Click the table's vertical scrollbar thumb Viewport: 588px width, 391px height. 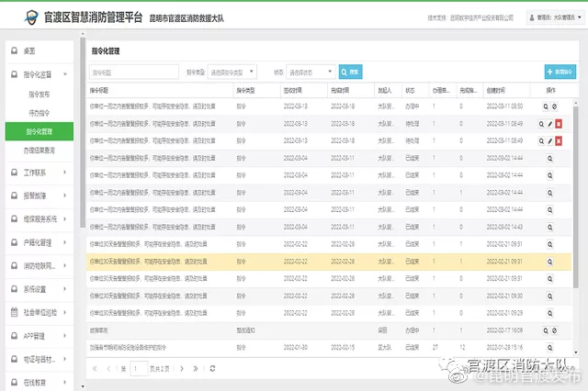(576, 196)
